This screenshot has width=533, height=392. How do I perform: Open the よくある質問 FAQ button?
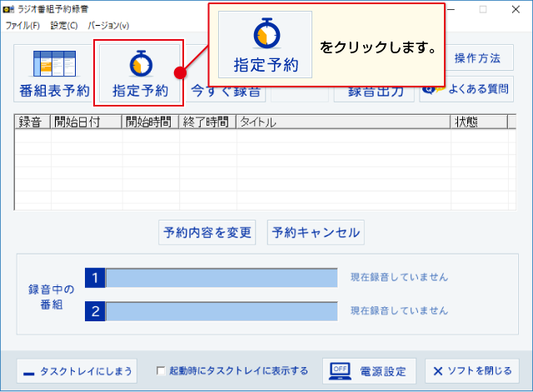[x=466, y=88]
